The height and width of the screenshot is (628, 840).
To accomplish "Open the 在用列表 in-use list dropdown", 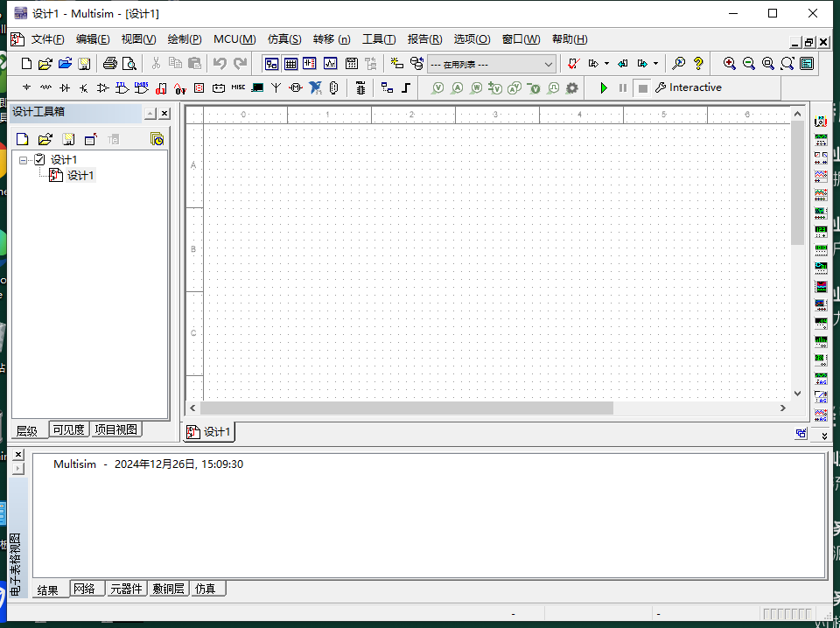I will coord(549,64).
